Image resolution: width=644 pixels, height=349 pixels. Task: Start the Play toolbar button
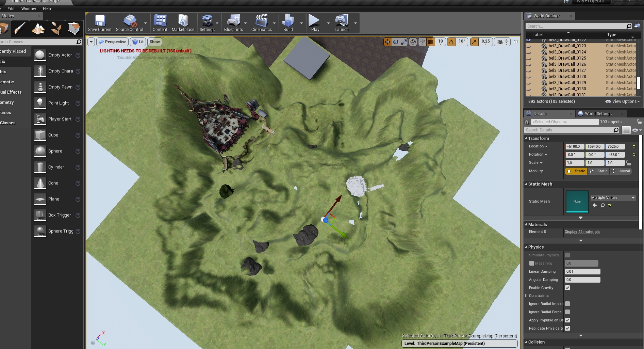[x=315, y=23]
